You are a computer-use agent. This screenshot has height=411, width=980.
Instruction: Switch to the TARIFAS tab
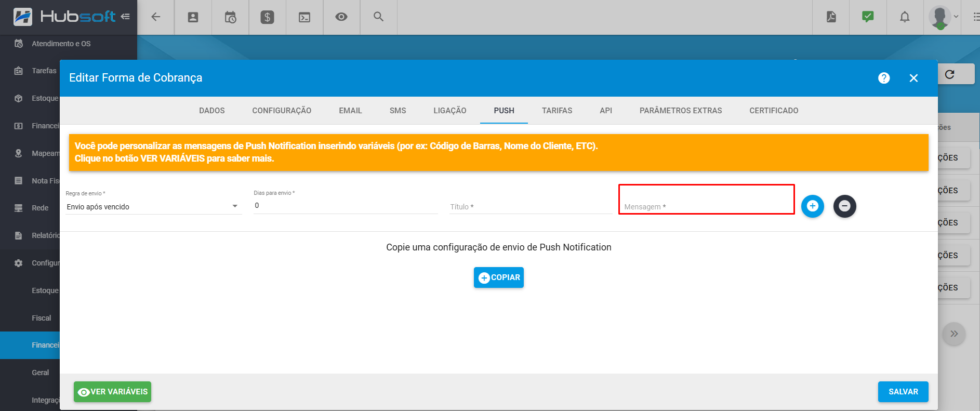tap(557, 111)
